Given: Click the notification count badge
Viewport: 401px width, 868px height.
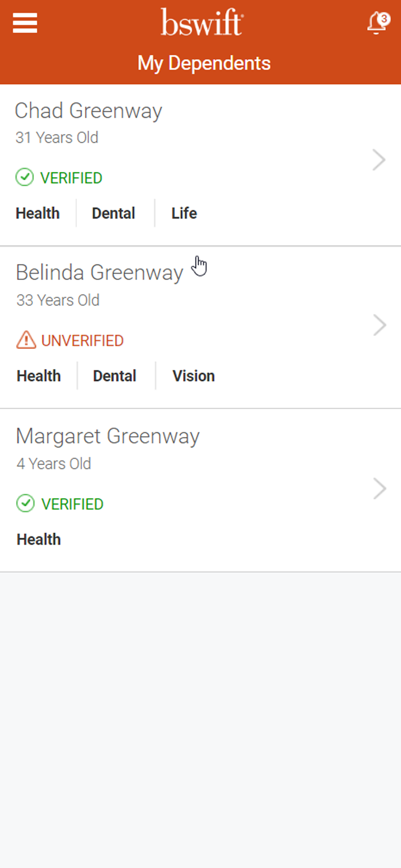Looking at the screenshot, I should [x=384, y=19].
